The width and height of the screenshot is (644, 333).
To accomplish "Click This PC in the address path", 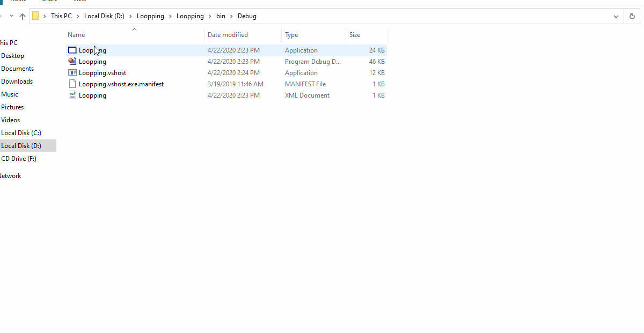I will [x=61, y=16].
